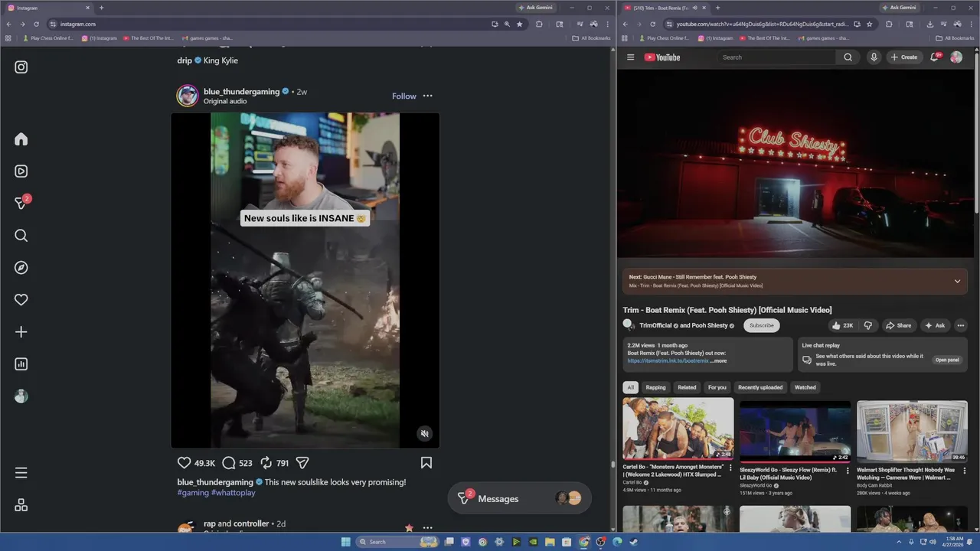Viewport: 980px width, 551px height.
Task: Open profile avatar in Instagram sidebar
Action: tap(21, 396)
